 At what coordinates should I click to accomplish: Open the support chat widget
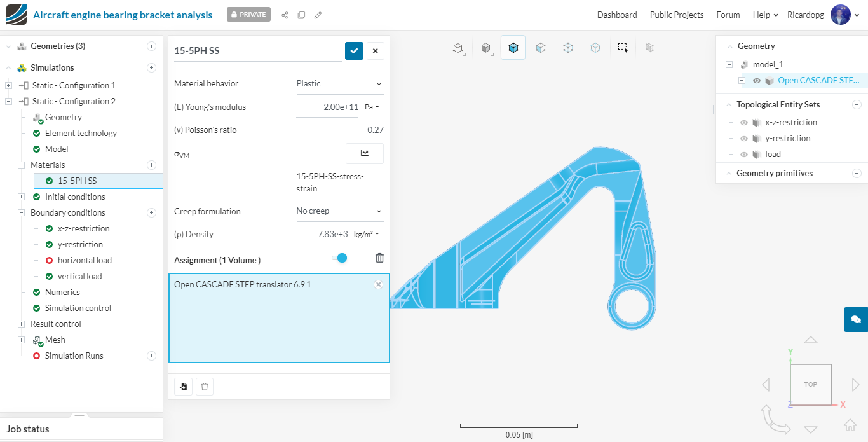[855, 319]
